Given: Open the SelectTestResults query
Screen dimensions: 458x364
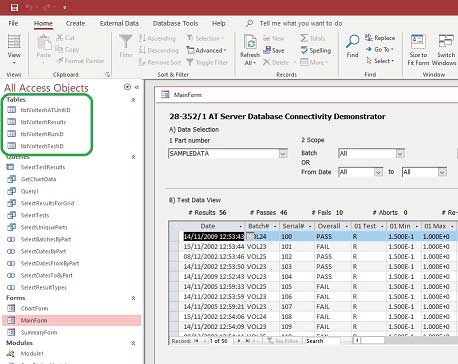Looking at the screenshot, I should [36, 167].
